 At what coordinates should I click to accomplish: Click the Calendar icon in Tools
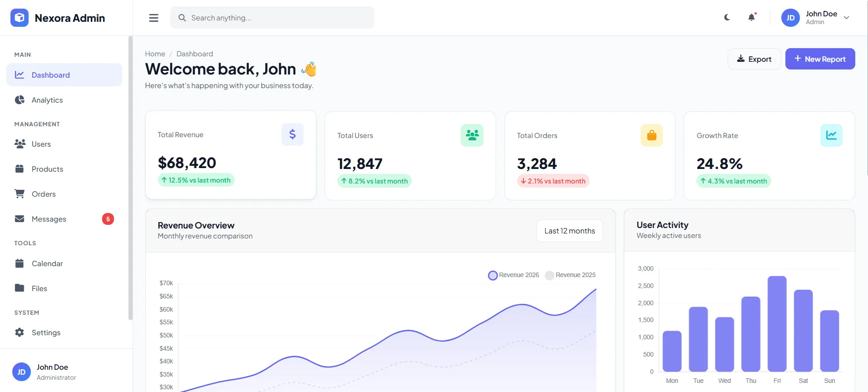coord(20,263)
